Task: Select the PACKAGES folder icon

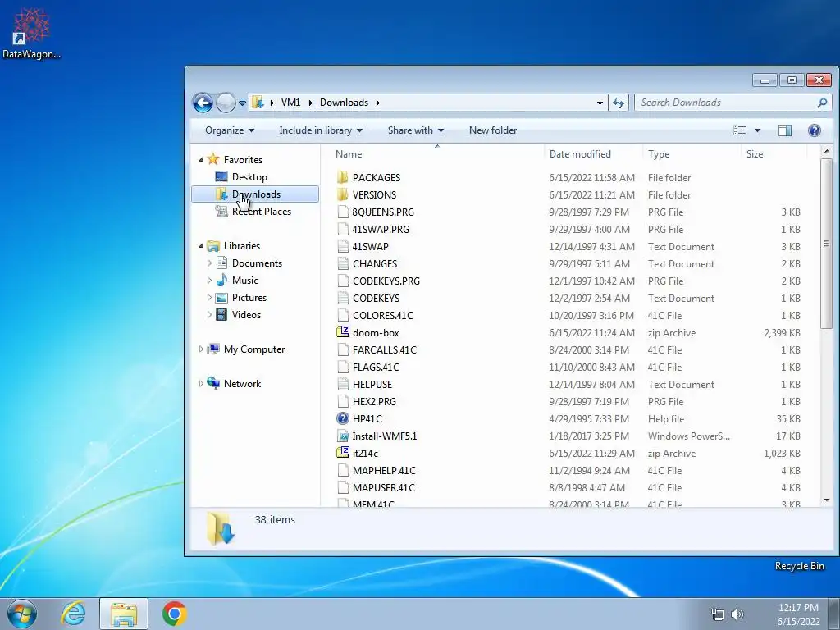Action: tap(343, 177)
